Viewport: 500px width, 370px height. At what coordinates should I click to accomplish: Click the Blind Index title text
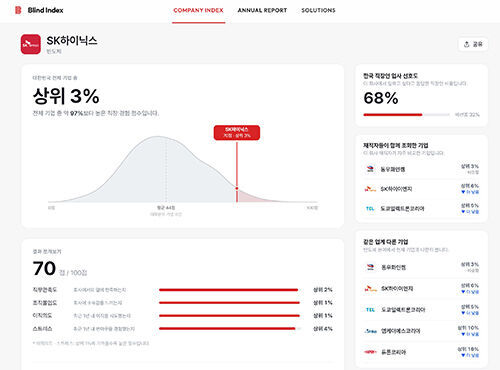(45, 10)
